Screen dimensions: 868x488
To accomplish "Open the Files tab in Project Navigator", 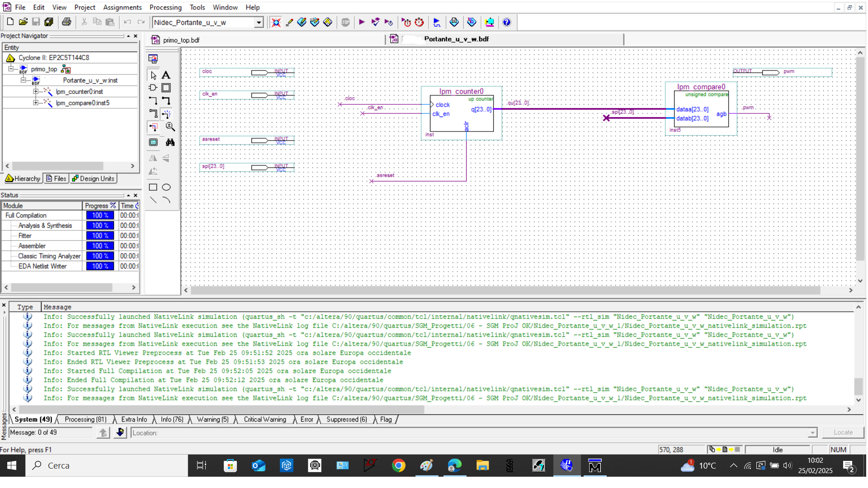I will (56, 178).
